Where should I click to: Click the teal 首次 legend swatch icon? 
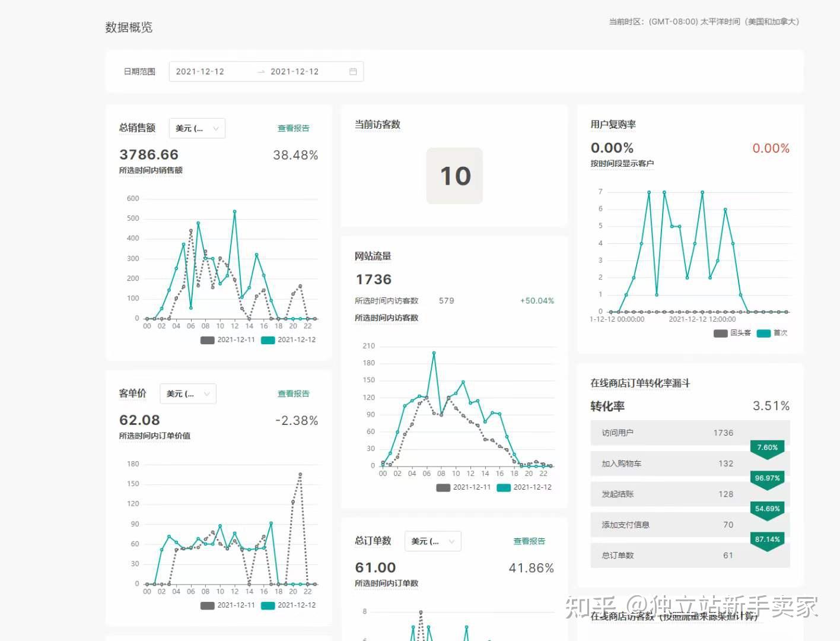[763, 333]
